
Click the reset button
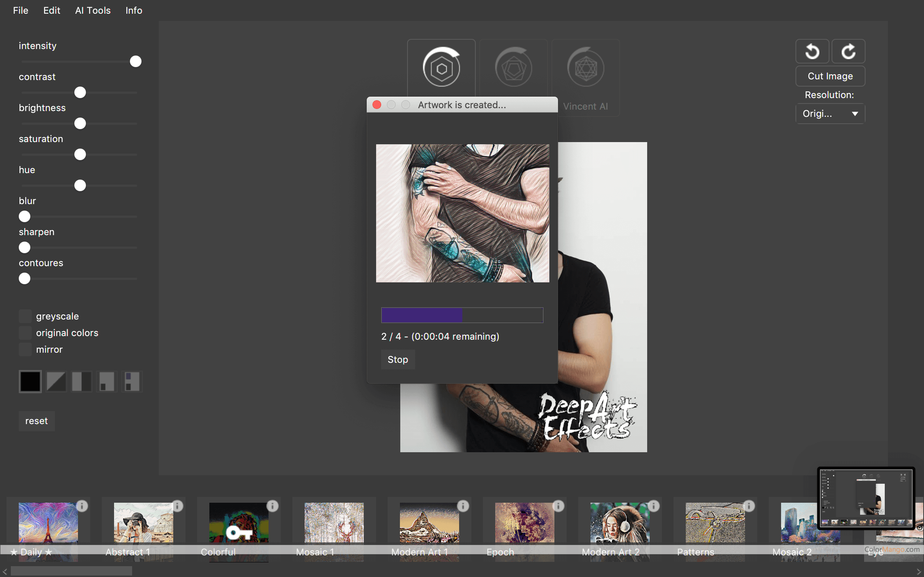pyautogui.click(x=37, y=421)
